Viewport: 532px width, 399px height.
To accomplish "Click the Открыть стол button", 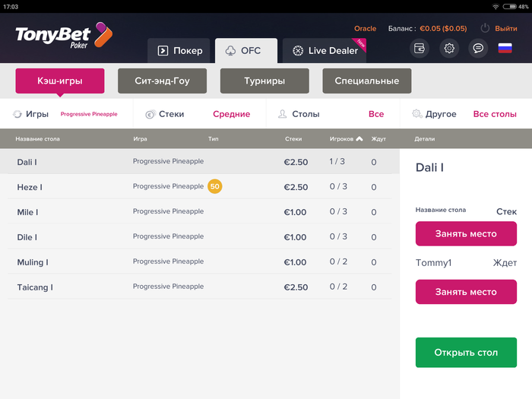I will [x=466, y=353].
